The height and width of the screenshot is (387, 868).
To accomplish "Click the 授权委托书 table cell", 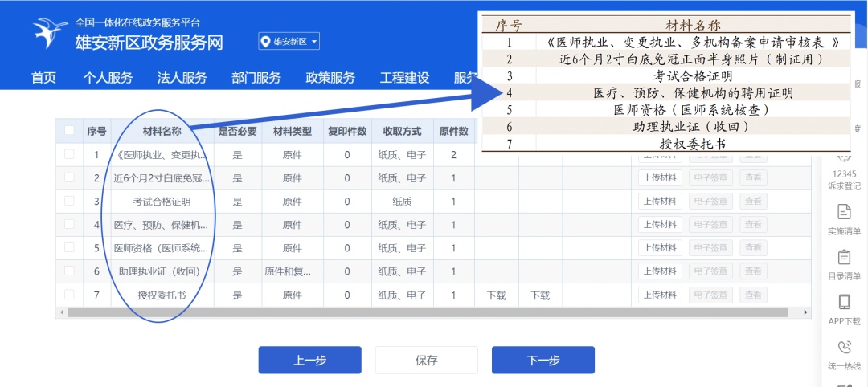I will pos(162,295).
